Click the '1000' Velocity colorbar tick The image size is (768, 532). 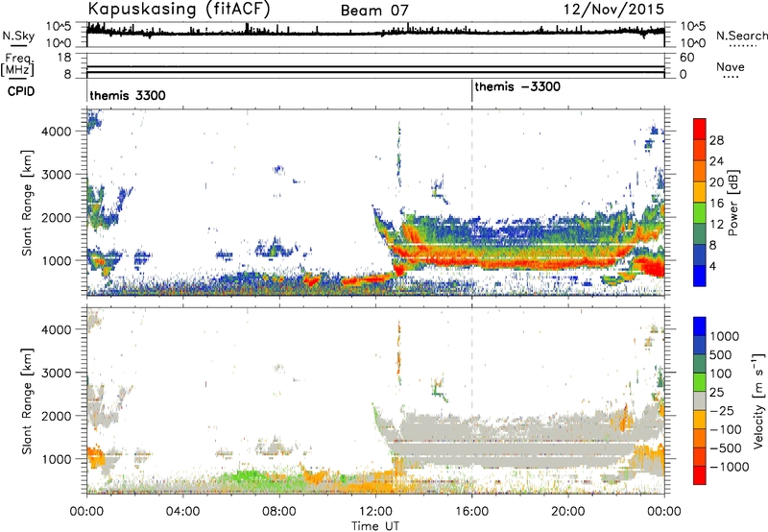coord(724,336)
